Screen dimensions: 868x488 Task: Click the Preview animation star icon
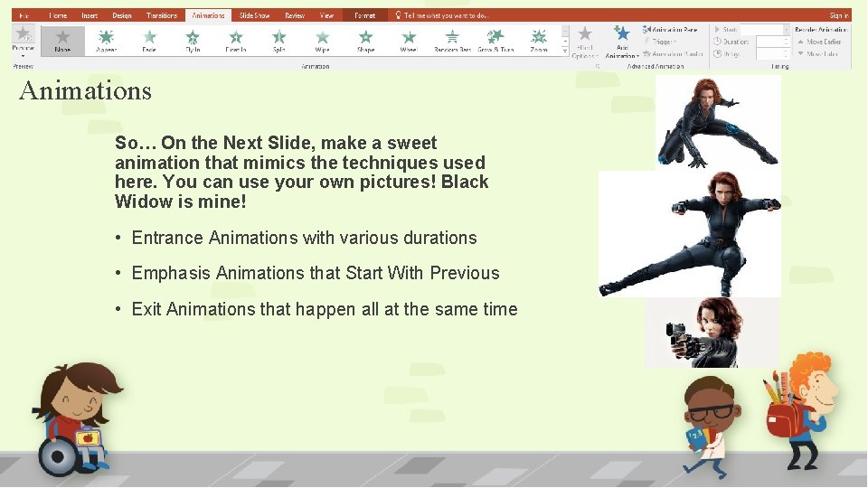point(24,34)
